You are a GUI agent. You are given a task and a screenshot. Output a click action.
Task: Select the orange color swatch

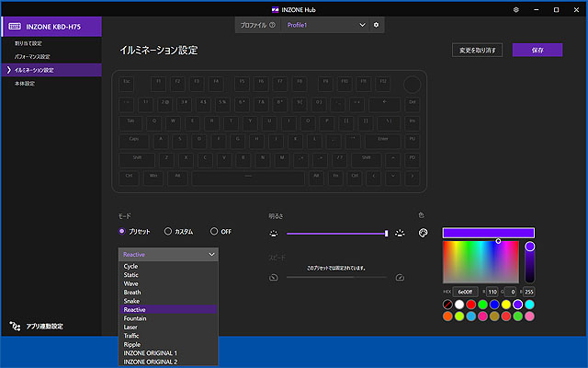447,316
